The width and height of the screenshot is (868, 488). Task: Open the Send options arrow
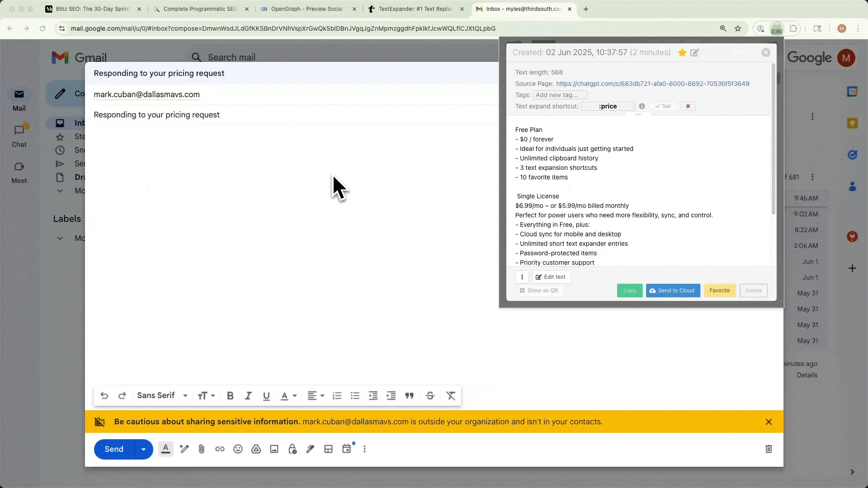pos(144,449)
